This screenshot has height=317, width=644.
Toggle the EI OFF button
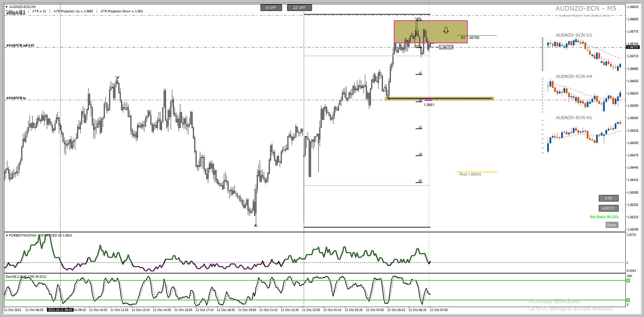(x=271, y=8)
